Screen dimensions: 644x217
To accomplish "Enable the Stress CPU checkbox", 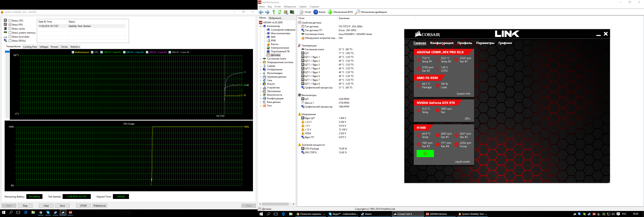I will 10,21.
